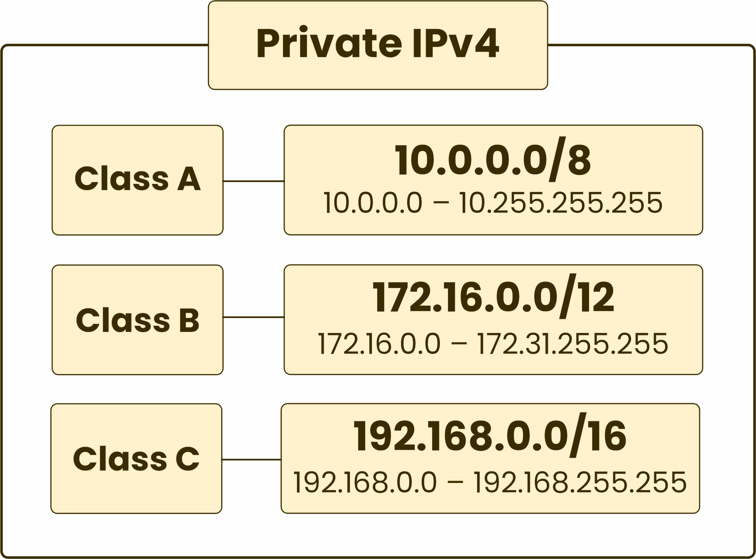Click the bold 192.168.0.0/16 heading
This screenshot has width=756, height=559.
coord(490,436)
